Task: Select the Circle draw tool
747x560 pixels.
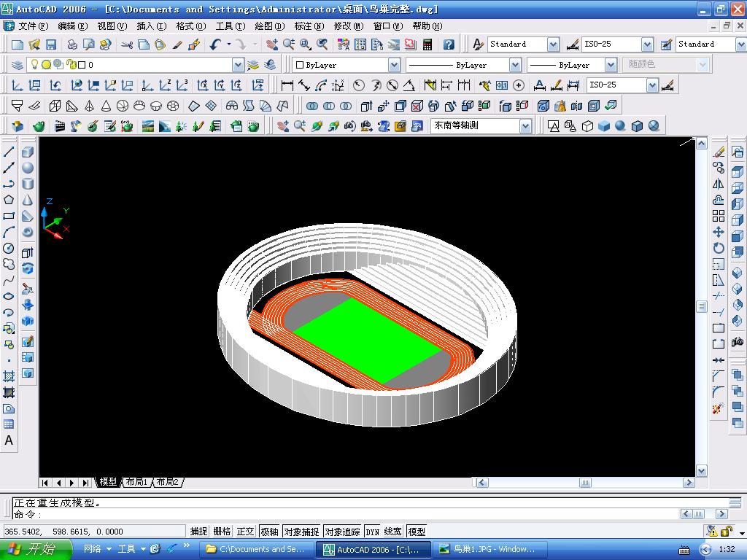Action: pos(9,248)
